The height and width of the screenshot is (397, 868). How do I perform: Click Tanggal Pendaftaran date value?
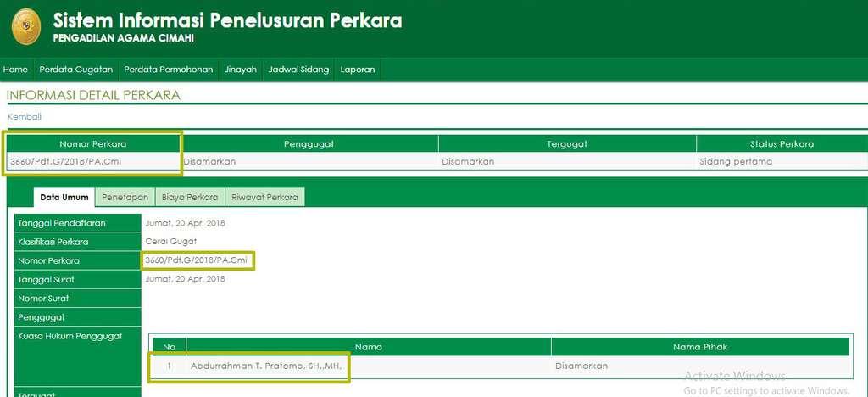coord(185,223)
